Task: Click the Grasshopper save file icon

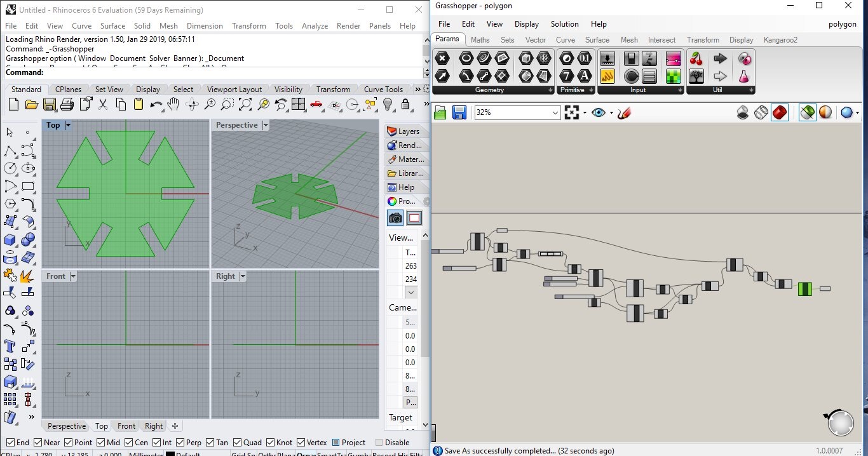Action: point(459,113)
